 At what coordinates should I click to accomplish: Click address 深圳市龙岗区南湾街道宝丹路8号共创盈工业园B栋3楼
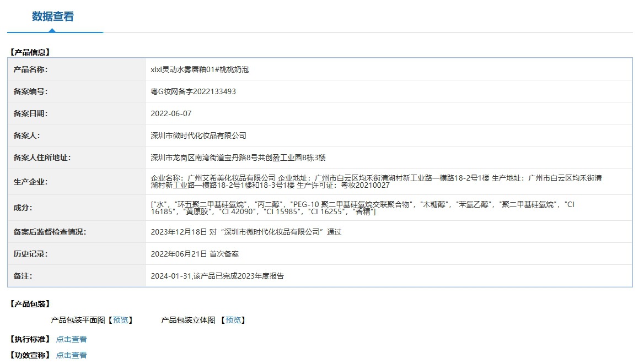(238, 157)
